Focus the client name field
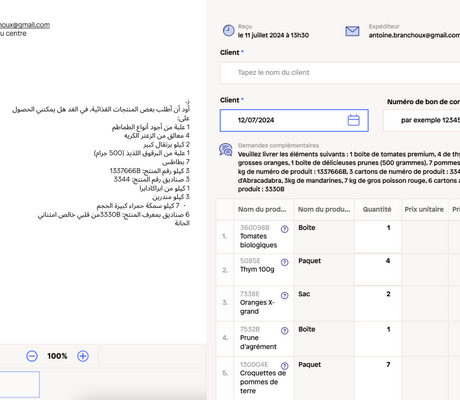 pos(340,73)
